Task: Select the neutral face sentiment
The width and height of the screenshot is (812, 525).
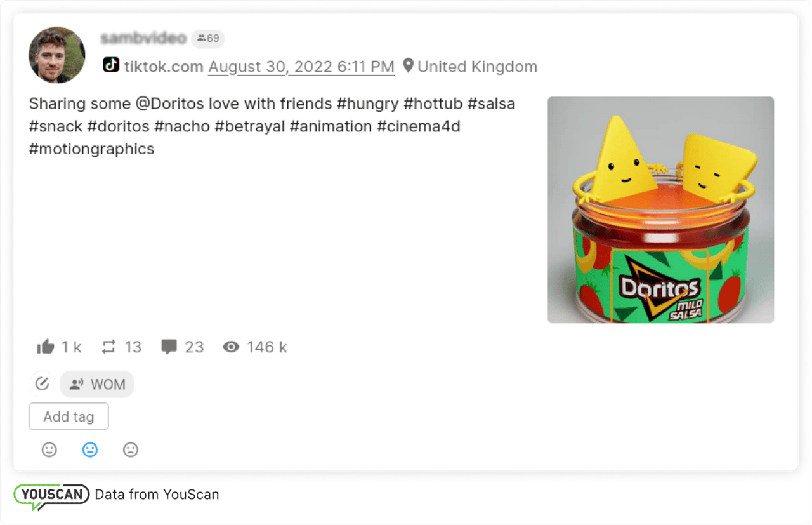Action: (x=90, y=449)
